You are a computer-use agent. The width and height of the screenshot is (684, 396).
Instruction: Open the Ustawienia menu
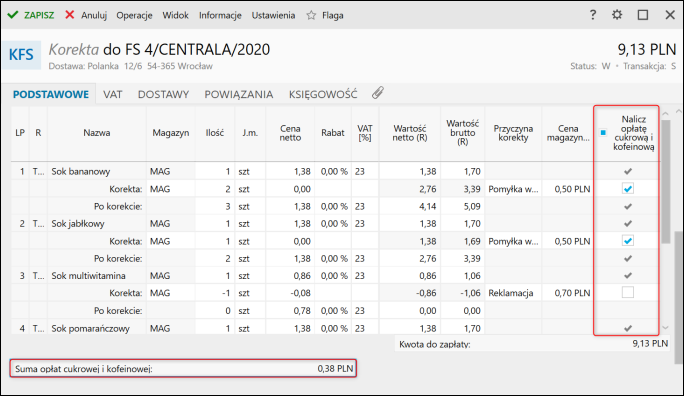coord(273,15)
